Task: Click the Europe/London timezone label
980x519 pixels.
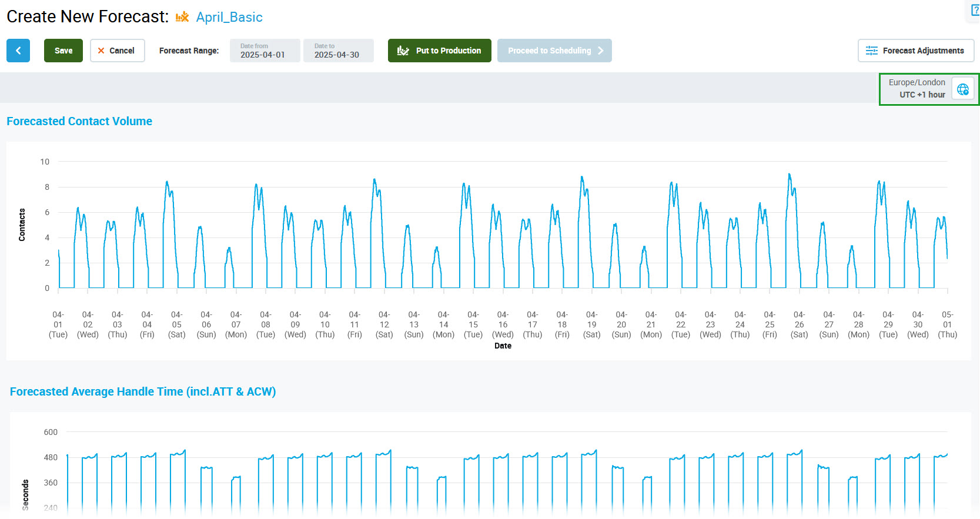Action: (917, 82)
